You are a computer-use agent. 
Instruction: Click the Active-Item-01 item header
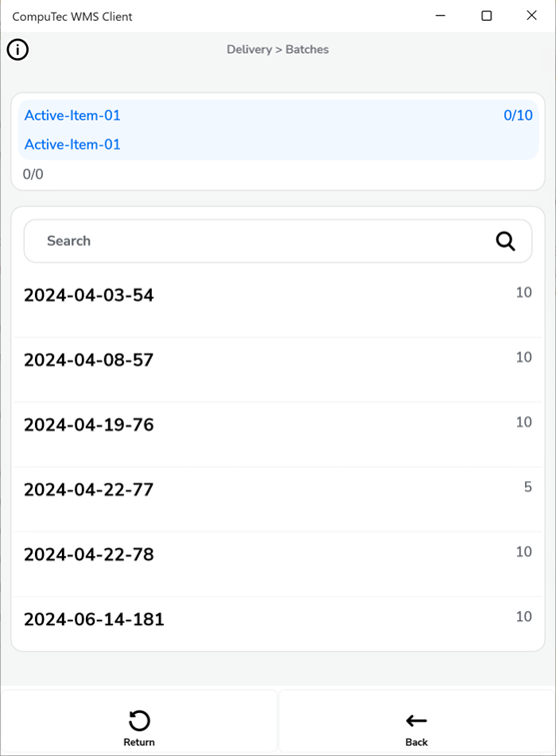coord(278,130)
